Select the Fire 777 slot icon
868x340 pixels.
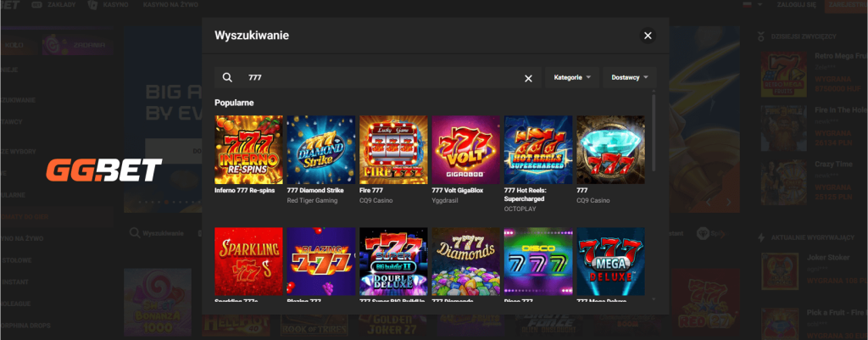tap(392, 149)
